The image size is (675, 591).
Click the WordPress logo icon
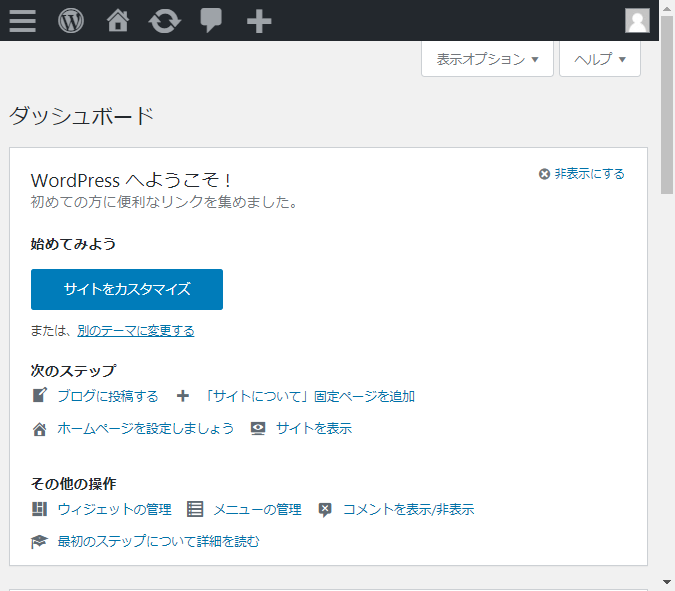pos(71,21)
